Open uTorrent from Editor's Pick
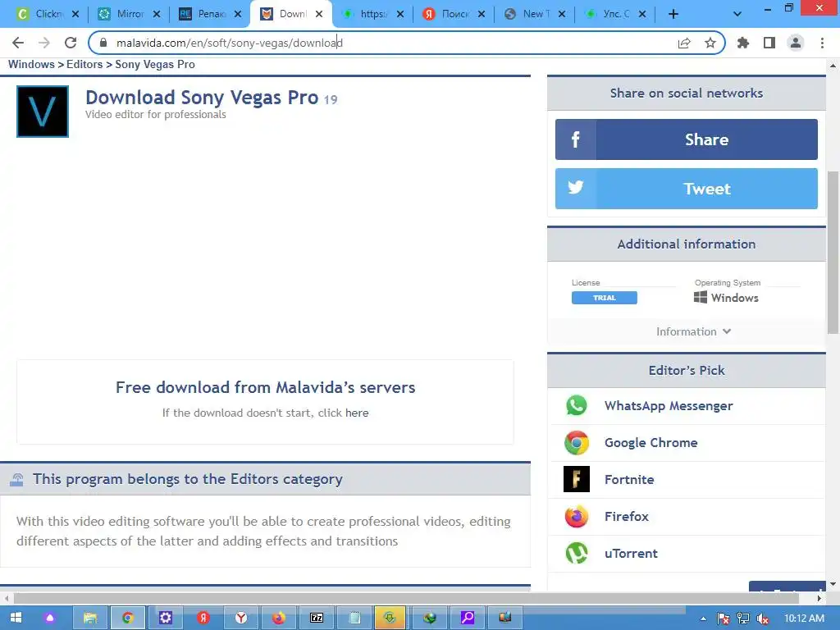The height and width of the screenshot is (630, 840). [631, 554]
